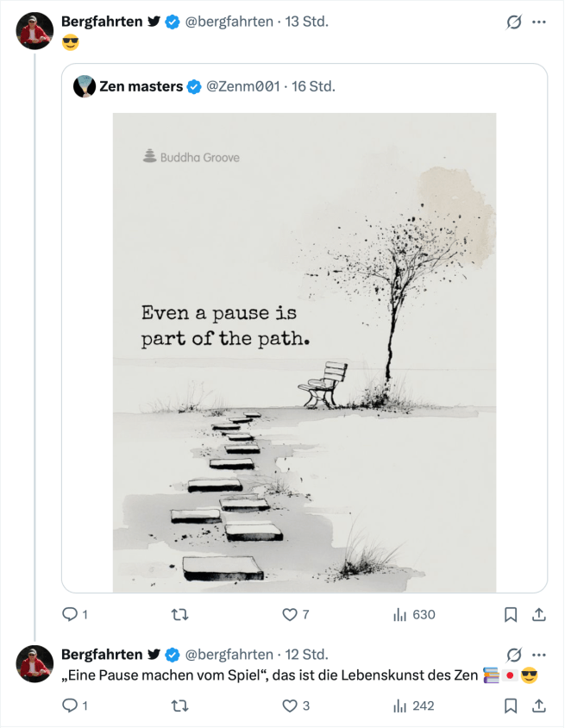Open Grok icon on second tweet
This screenshot has width=565, height=728.
(514, 655)
